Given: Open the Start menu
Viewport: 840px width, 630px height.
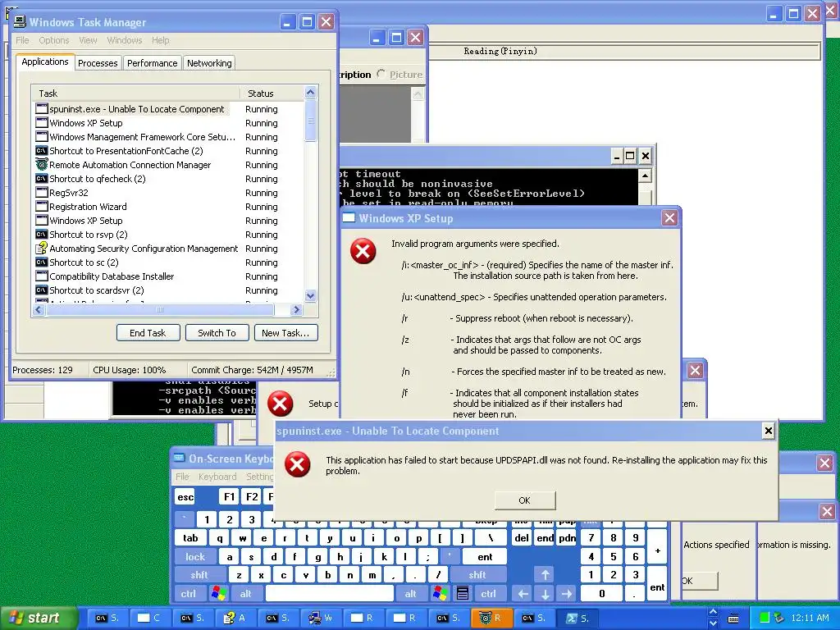Looking at the screenshot, I should click(39, 618).
